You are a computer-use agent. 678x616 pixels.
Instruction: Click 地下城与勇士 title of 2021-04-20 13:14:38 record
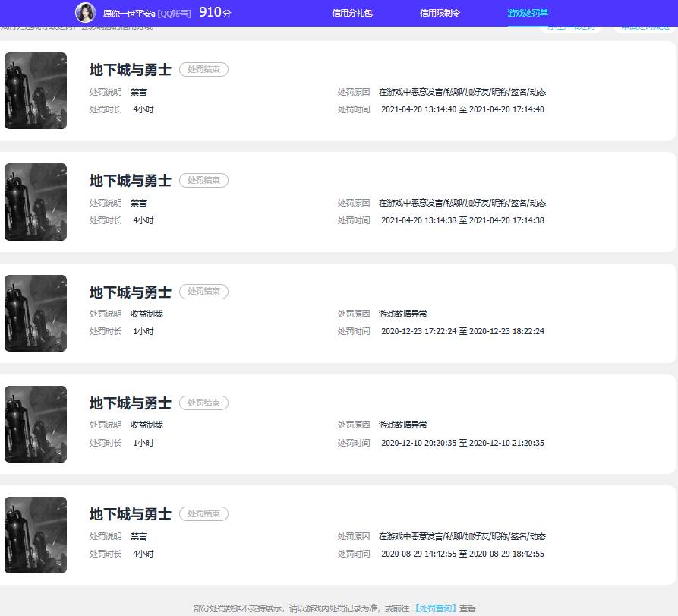coord(130,181)
